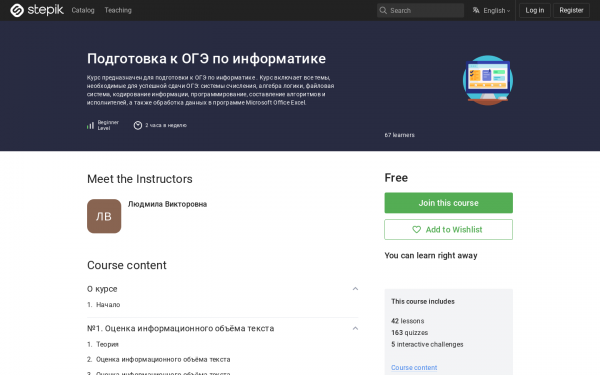Click the clock icon for weekly workload
The height and width of the screenshot is (375, 600).
138,125
